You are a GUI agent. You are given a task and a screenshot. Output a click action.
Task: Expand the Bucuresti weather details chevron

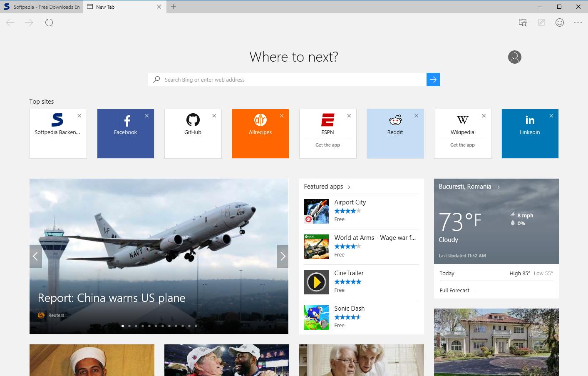tap(498, 187)
